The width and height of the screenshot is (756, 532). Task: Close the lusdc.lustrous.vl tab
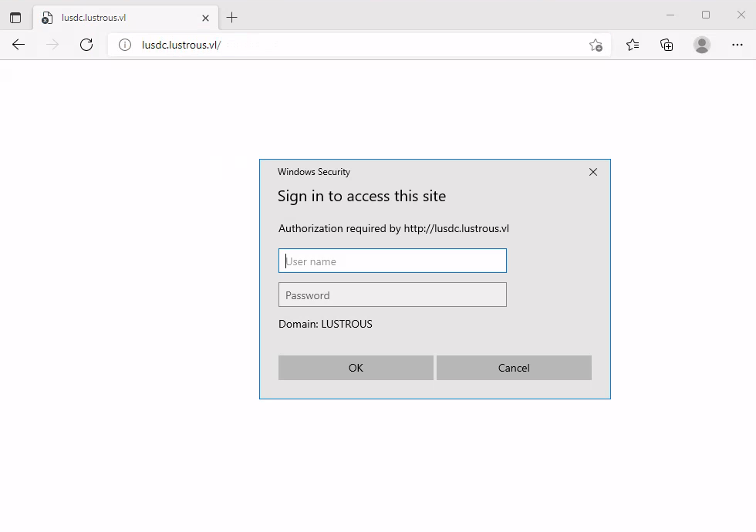click(205, 18)
